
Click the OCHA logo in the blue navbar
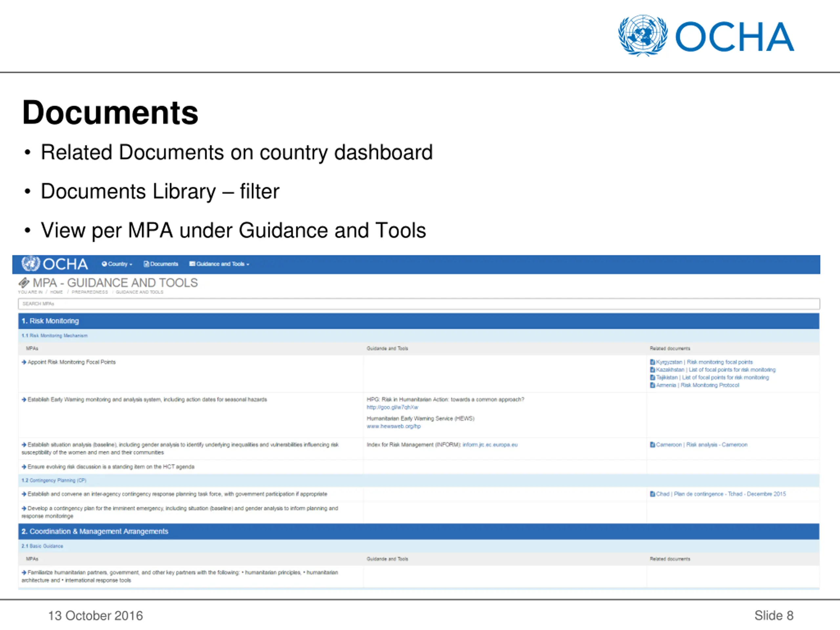pos(54,264)
